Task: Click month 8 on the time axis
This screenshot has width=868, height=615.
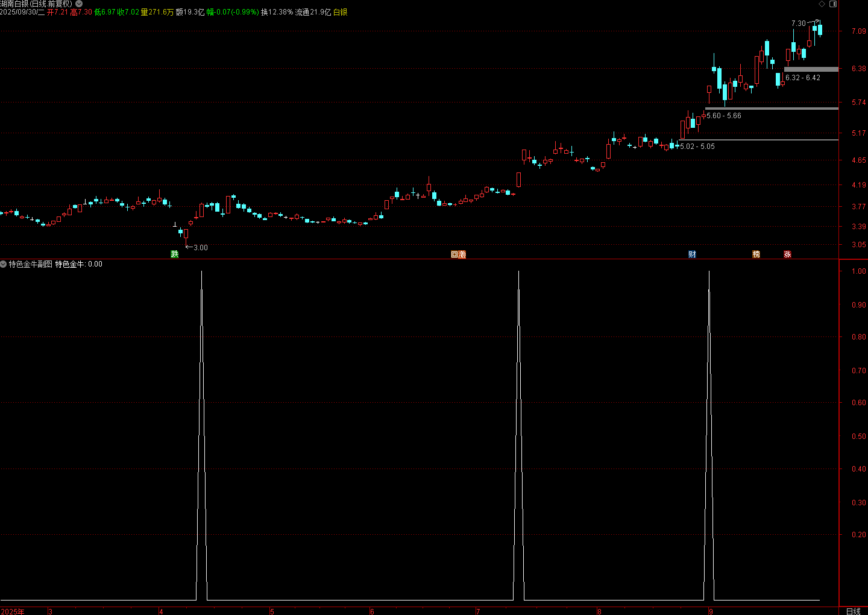Action: tap(599, 611)
